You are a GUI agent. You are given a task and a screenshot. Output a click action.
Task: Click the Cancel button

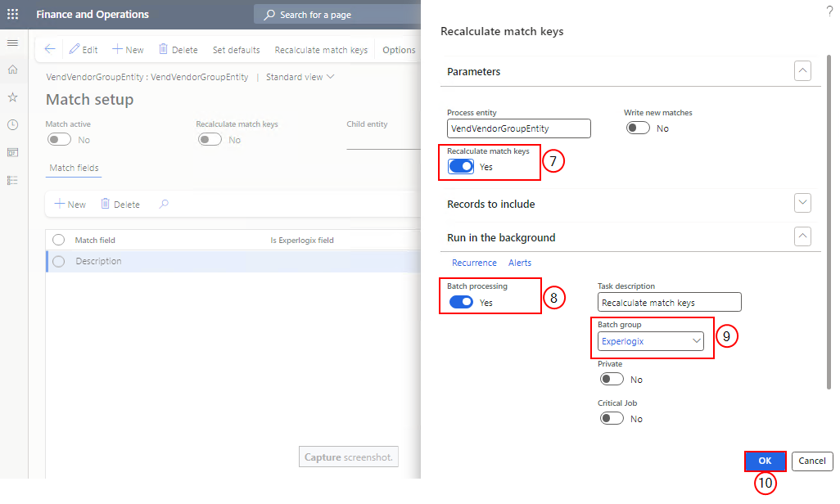pos(812,461)
